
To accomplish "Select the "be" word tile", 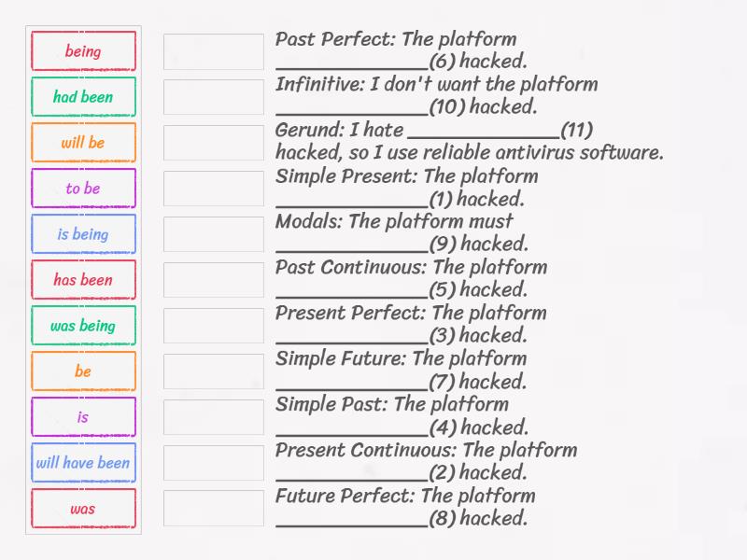I will (x=83, y=371).
